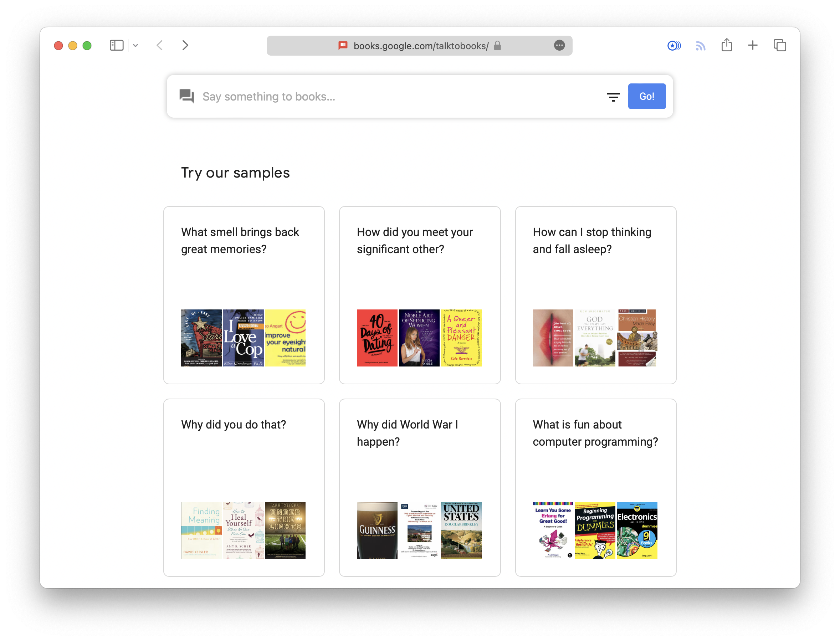Open the page options ellipsis in address bar
The height and width of the screenshot is (641, 840).
[559, 45]
